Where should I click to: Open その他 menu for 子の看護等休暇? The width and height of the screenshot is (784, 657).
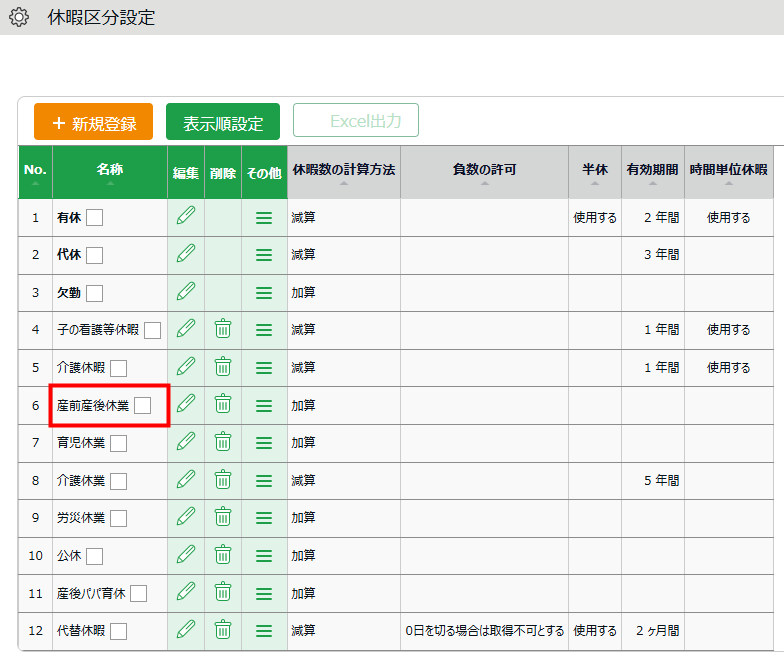click(264, 330)
